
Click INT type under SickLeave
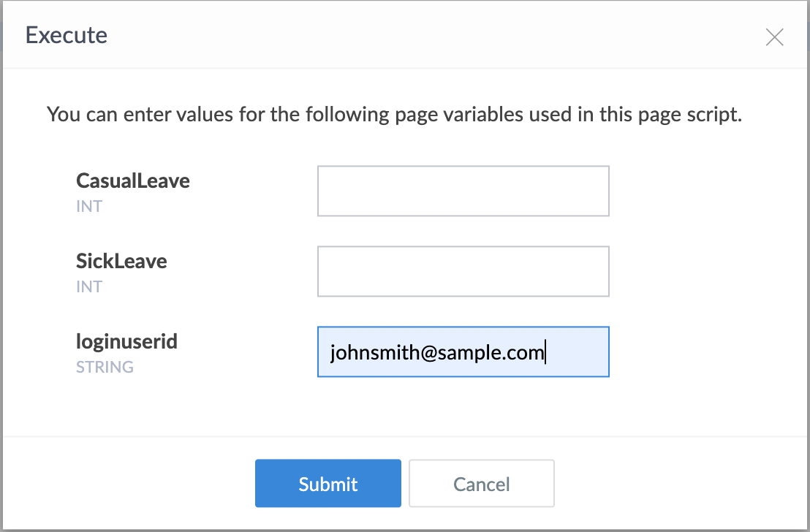tap(89, 286)
